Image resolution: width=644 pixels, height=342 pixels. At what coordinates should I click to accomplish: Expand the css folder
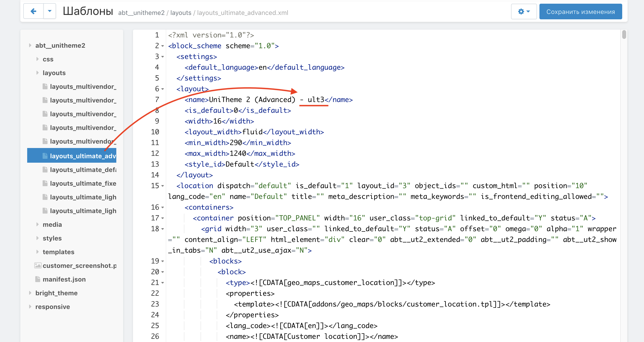coord(37,59)
